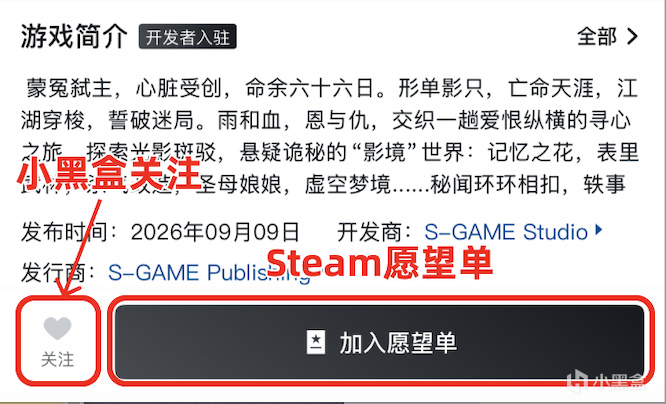Toggle the 关注 follow label

point(57,359)
